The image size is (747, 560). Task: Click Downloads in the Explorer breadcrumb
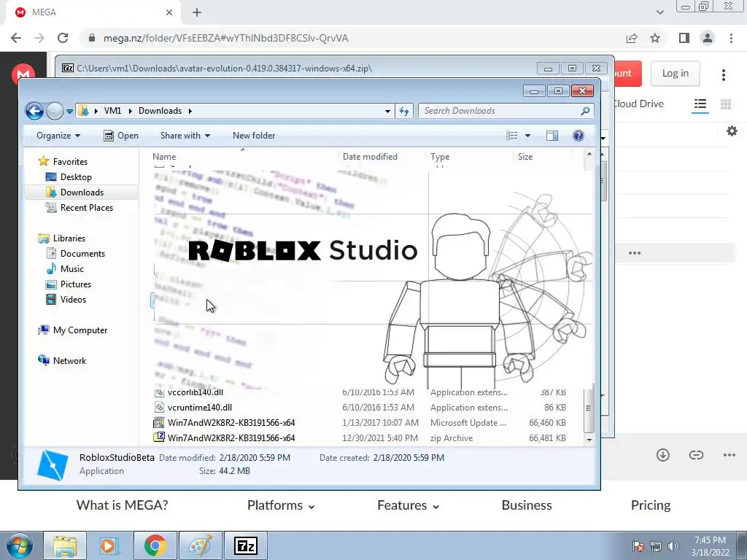coord(160,111)
